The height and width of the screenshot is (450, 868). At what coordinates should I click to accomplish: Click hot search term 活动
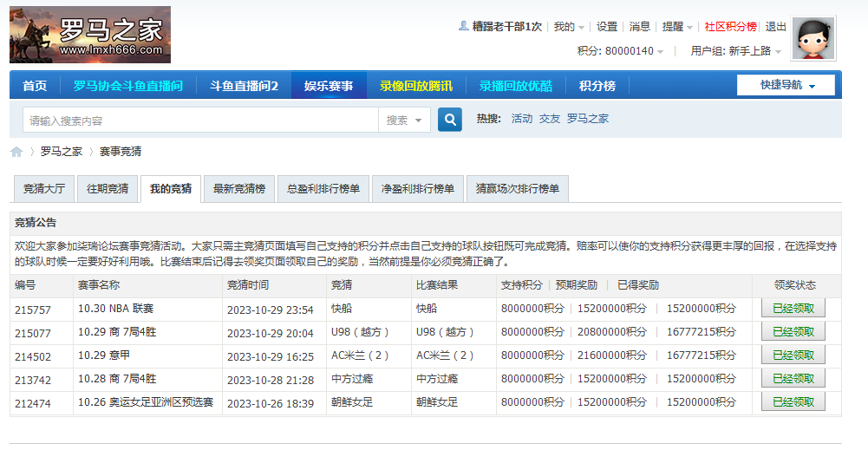521,119
